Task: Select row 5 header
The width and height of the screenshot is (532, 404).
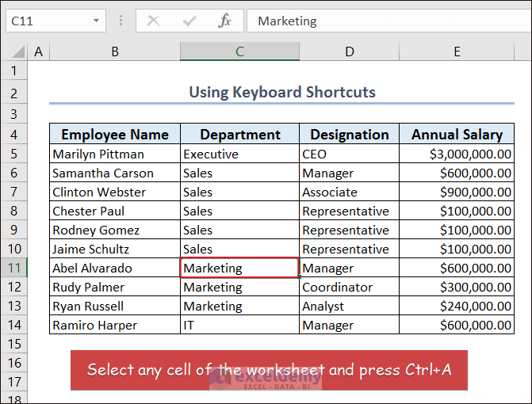Action: click(13, 154)
